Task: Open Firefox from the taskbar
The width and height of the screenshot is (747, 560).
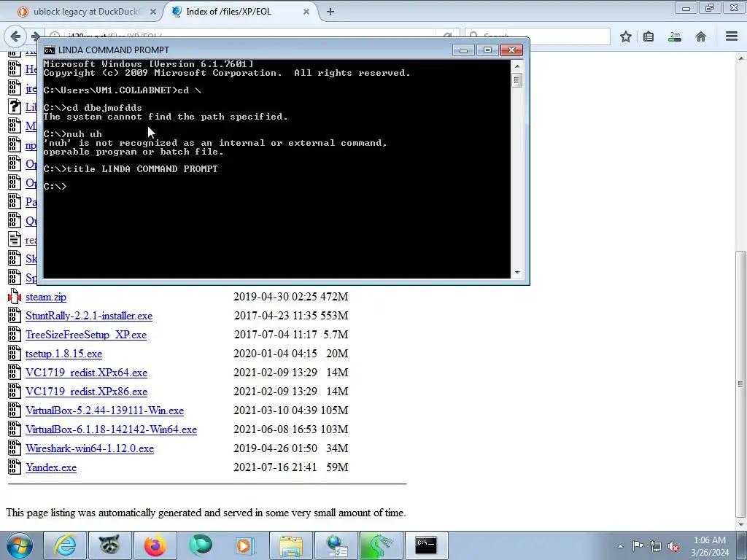Action: [x=155, y=545]
